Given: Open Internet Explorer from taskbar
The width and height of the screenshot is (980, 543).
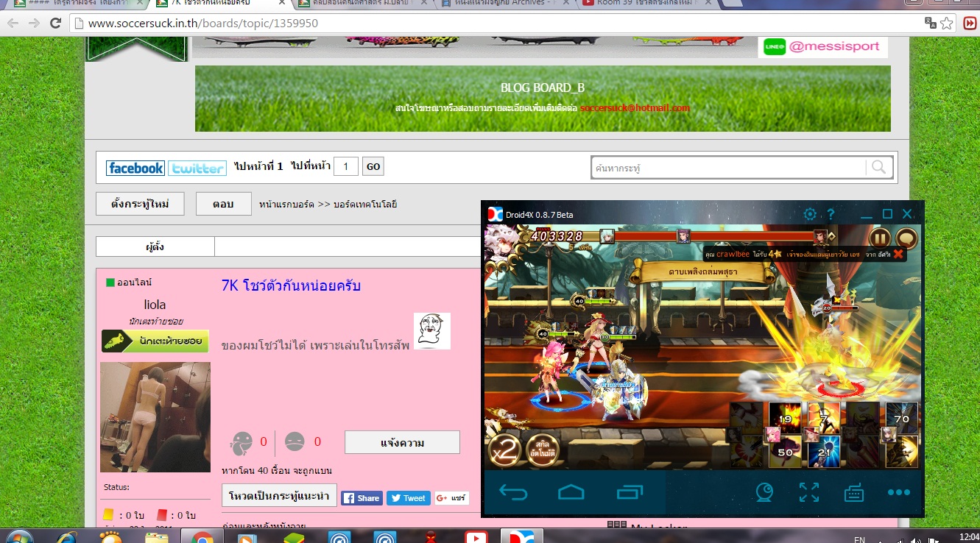Looking at the screenshot, I should click(66, 536).
